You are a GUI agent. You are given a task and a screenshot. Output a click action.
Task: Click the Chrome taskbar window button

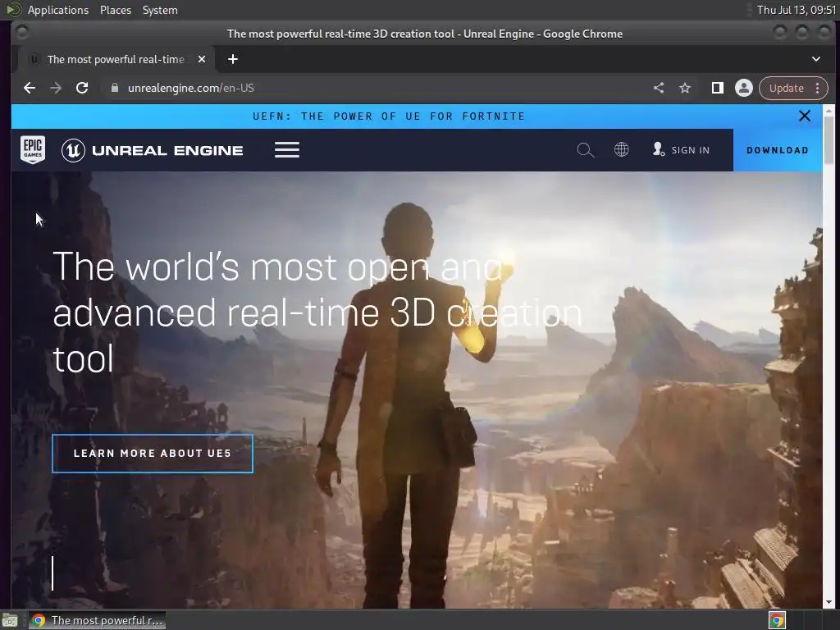click(x=97, y=620)
